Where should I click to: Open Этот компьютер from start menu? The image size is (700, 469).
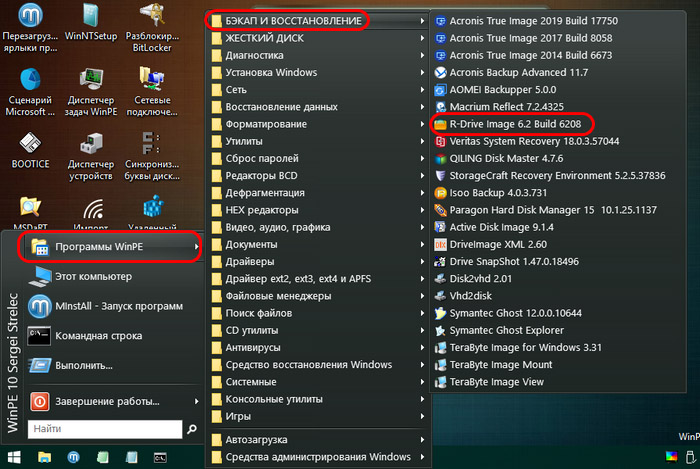coord(113,276)
